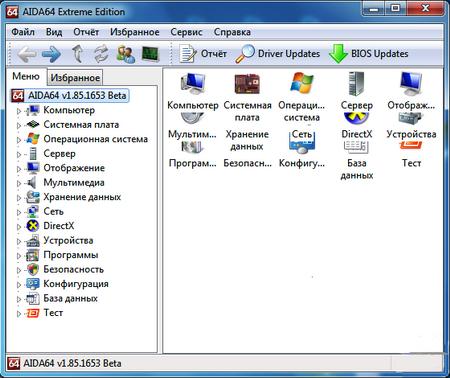The width and height of the screenshot is (450, 378).
Task: Select База данных in the tree
Action: 71,298
